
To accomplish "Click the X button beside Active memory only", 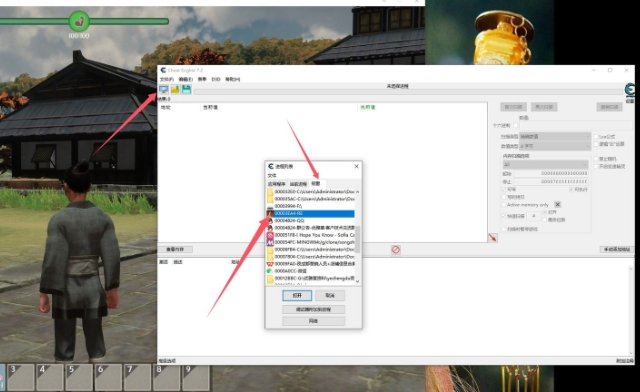I will click(558, 204).
